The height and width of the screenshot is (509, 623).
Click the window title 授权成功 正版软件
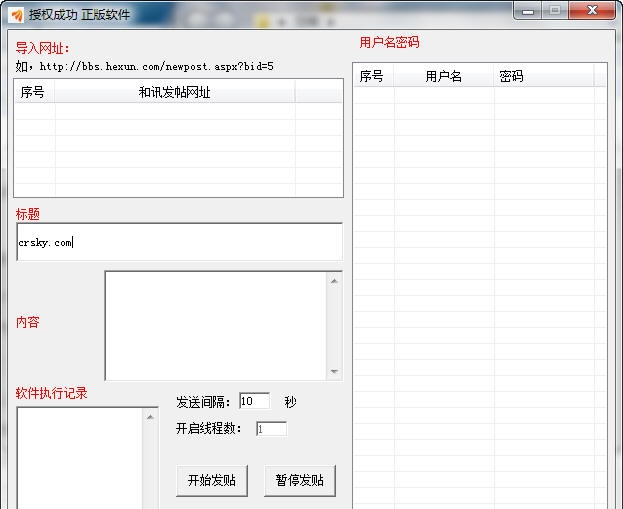tap(79, 15)
